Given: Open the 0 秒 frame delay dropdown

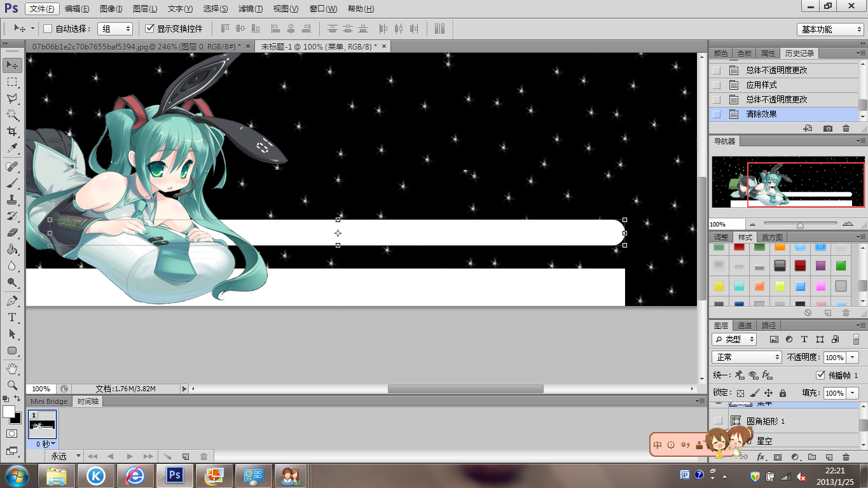Looking at the screenshot, I should tap(46, 444).
